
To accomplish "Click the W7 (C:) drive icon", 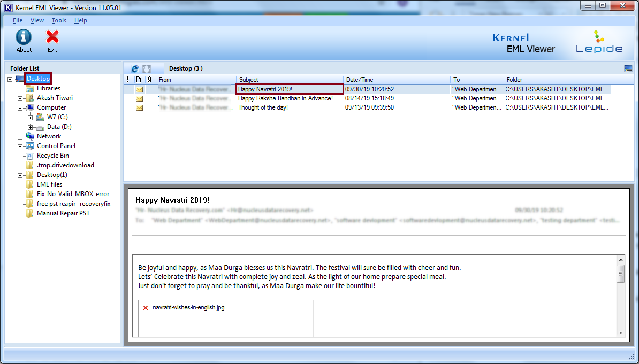I will pos(40,117).
